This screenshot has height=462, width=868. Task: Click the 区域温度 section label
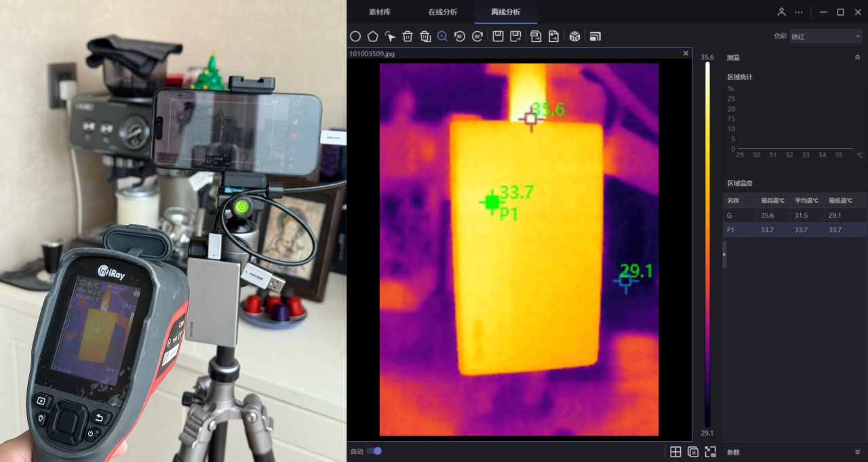click(740, 184)
